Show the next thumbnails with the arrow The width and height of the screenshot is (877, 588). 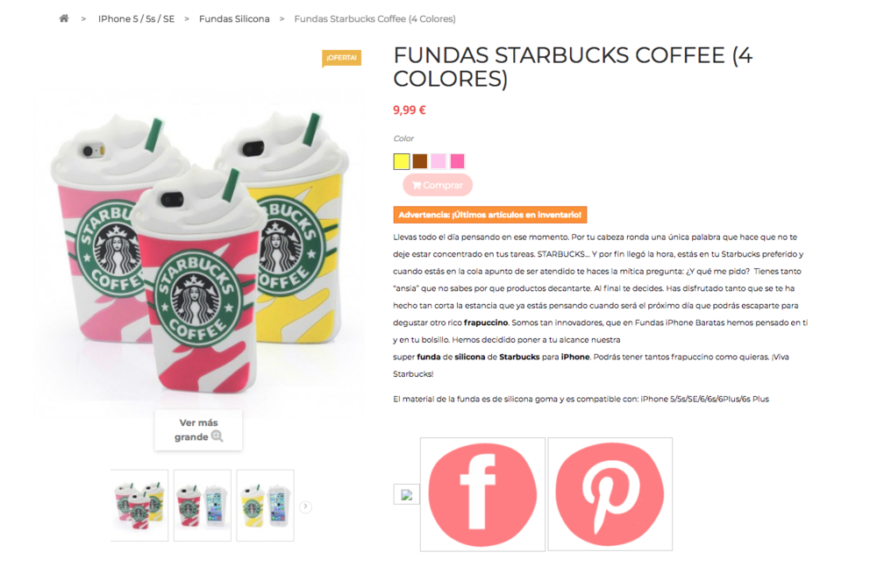[305, 507]
